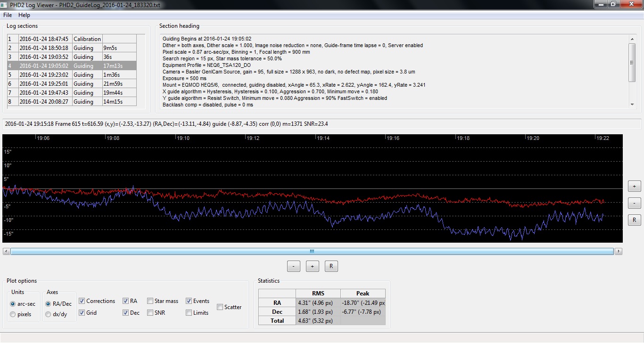
Task: Click the horizontal zoom - button below the graph
Action: (x=293, y=266)
